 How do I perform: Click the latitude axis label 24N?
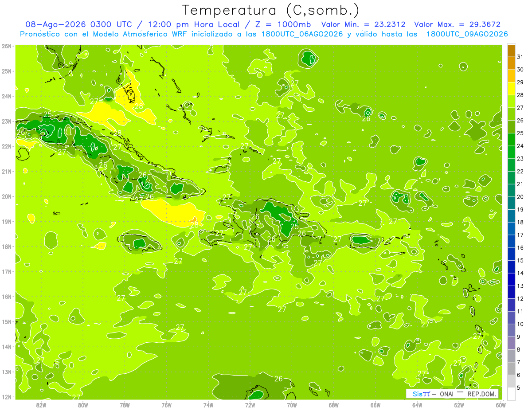click(7, 96)
